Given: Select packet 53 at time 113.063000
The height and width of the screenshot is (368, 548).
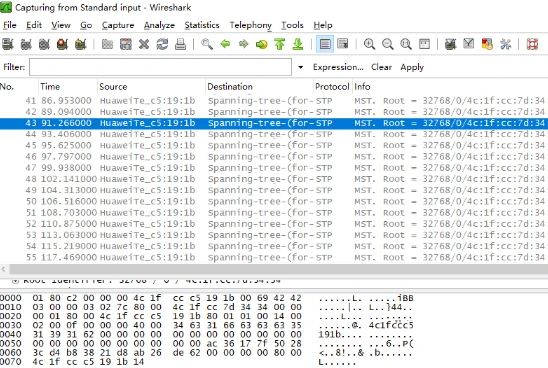Looking at the screenshot, I should pos(274,235).
